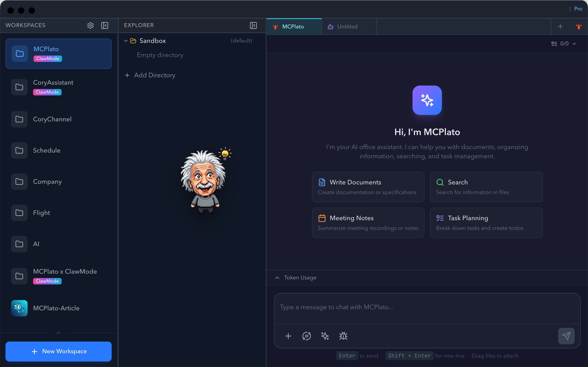
Task: Click the lobster icon at top right
Action: [x=579, y=26]
